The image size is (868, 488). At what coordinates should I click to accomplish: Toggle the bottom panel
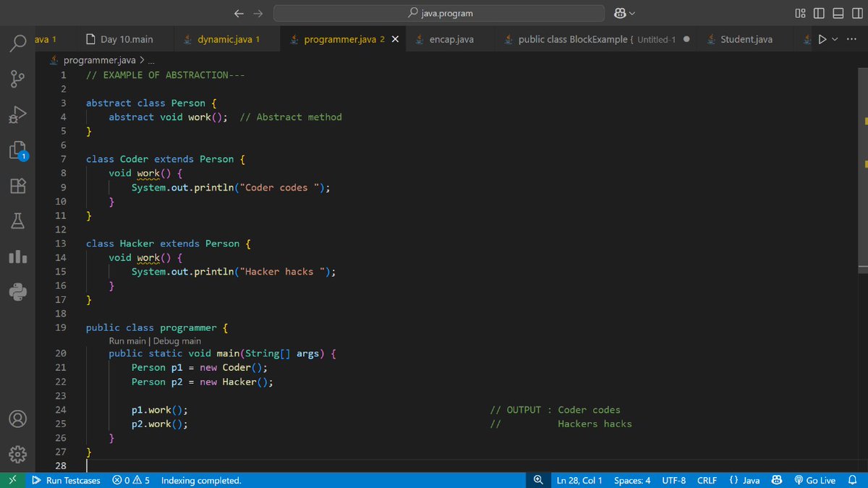(837, 13)
